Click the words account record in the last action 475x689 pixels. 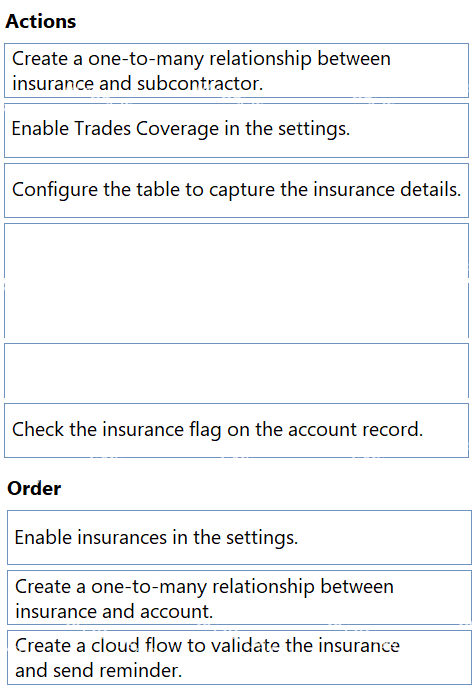[355, 429]
